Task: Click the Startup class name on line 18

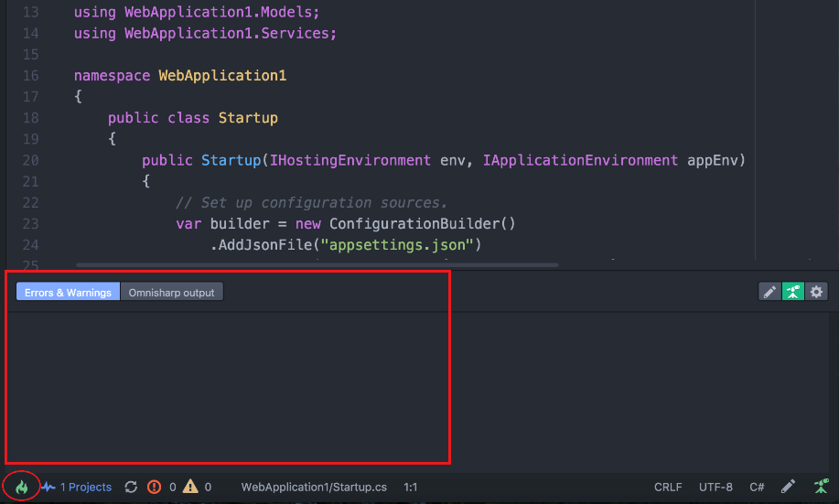Action: coord(248,118)
